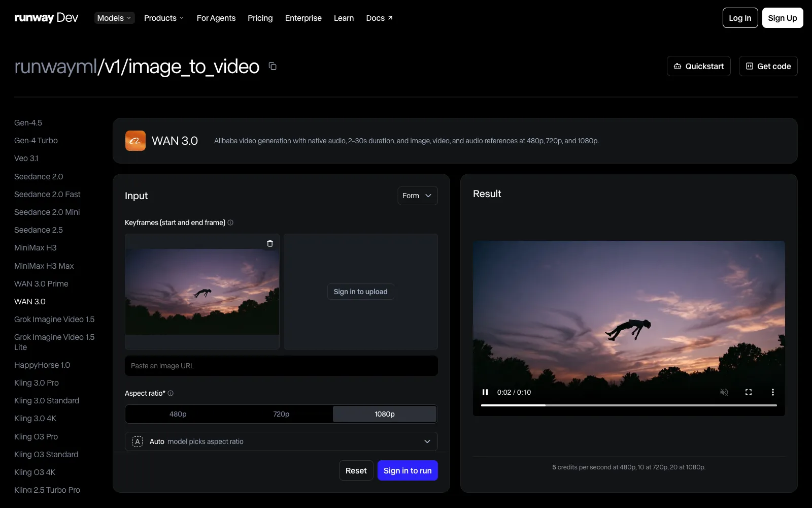Viewport: 812px width, 508px height.
Task: Click the Sign Up button
Action: [x=783, y=18]
